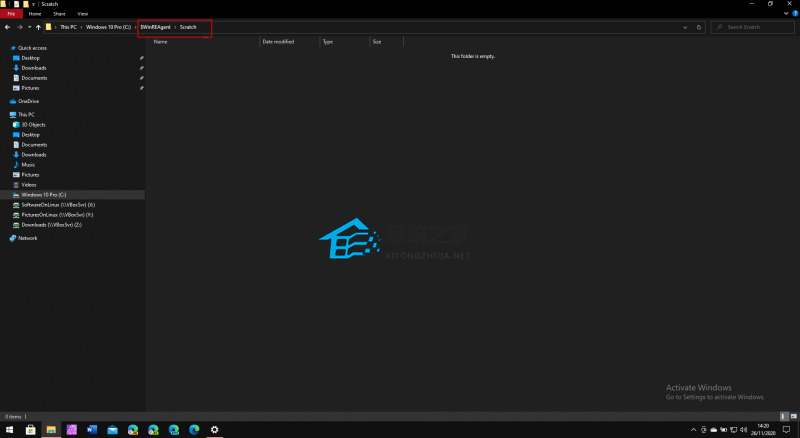Image resolution: width=800 pixels, height=438 pixels.
Task: Open SoftwareOnLinux network drive (X:)
Action: pos(58,205)
